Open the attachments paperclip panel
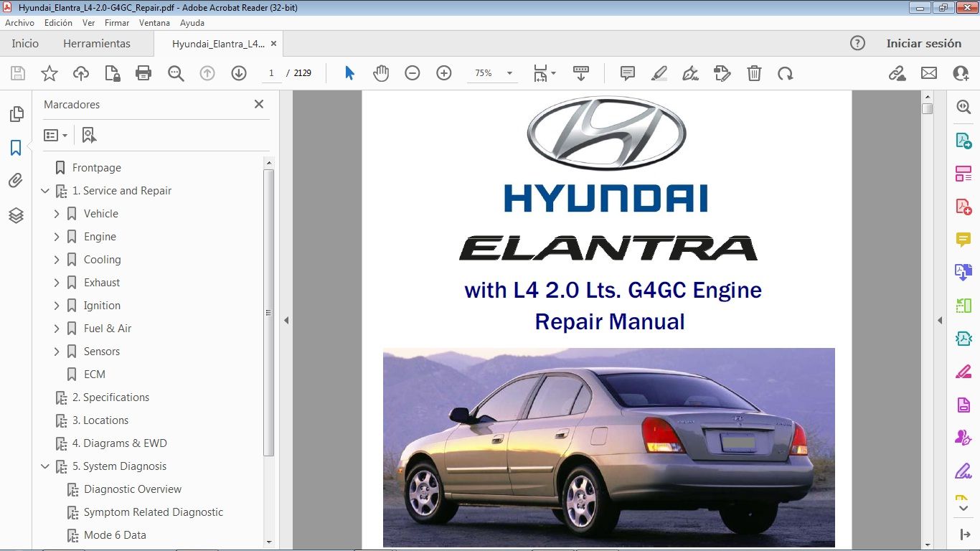The height and width of the screenshot is (551, 980). pos(16,181)
